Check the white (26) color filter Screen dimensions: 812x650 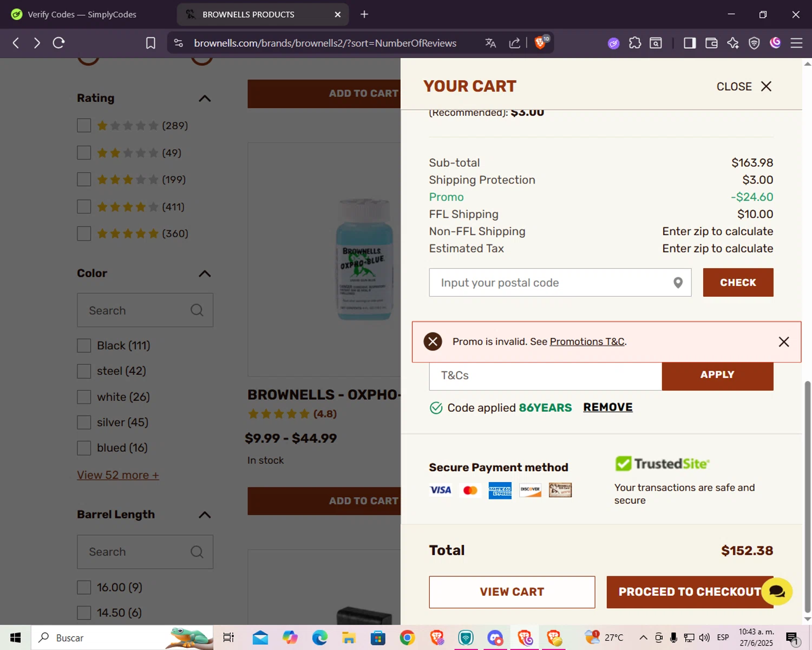click(84, 397)
